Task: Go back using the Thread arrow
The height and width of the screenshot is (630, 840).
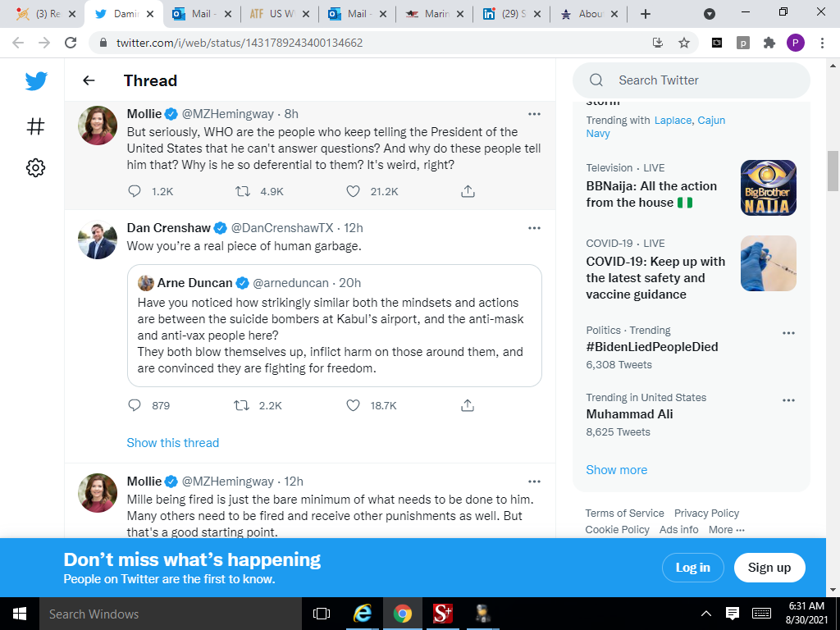Action: pyautogui.click(x=89, y=80)
